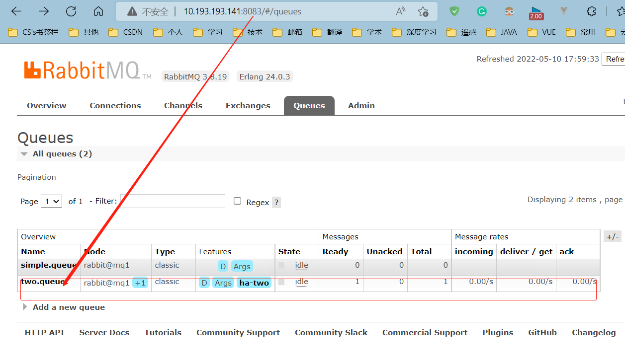Reload the page with the refresh icon

[71, 11]
